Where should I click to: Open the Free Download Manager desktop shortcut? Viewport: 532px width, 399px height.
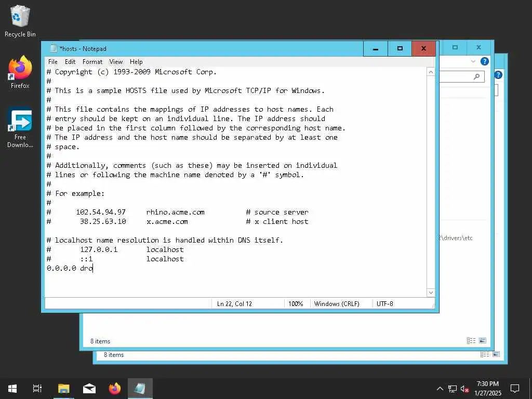pyautogui.click(x=20, y=128)
